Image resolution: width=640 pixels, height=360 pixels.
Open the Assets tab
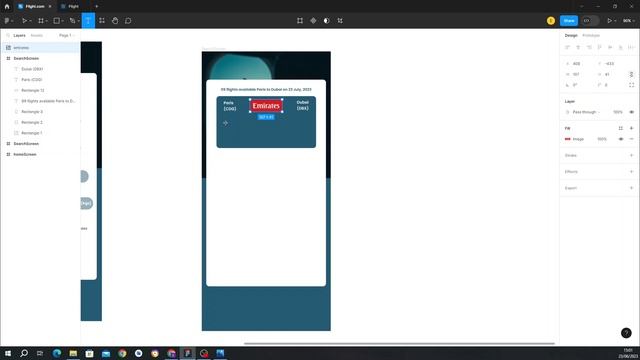pyautogui.click(x=36, y=36)
